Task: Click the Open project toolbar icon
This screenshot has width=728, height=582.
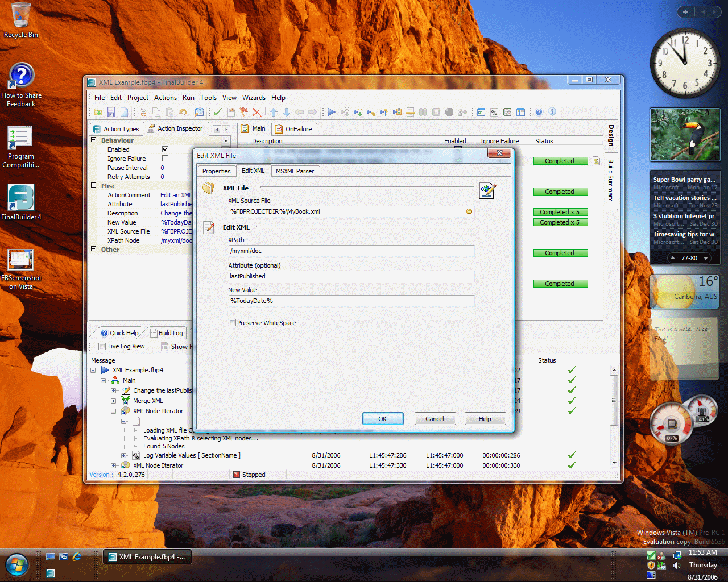Action: pyautogui.click(x=98, y=112)
